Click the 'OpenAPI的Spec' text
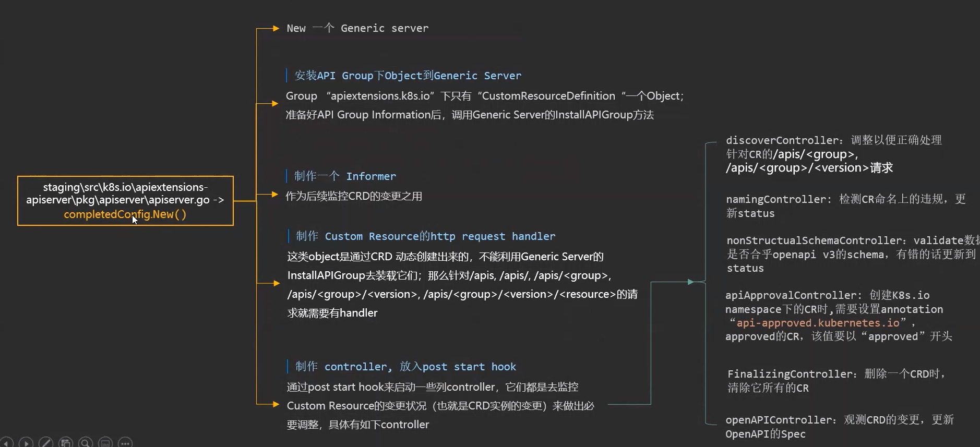Viewport: 980px width, 447px height. click(x=766, y=434)
